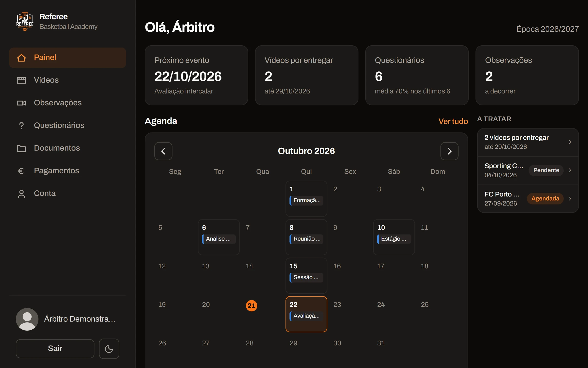Click the Agendada status badge
This screenshot has height=368, width=588.
tap(545, 198)
